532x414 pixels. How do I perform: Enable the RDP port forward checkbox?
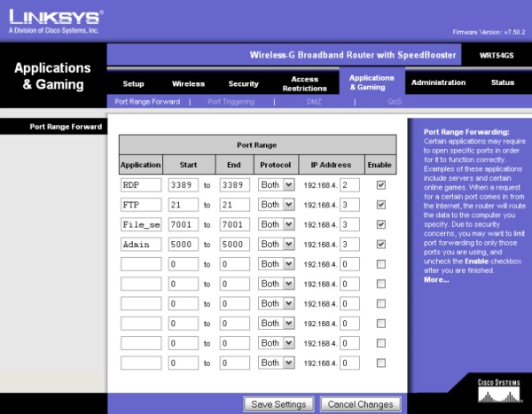click(381, 185)
